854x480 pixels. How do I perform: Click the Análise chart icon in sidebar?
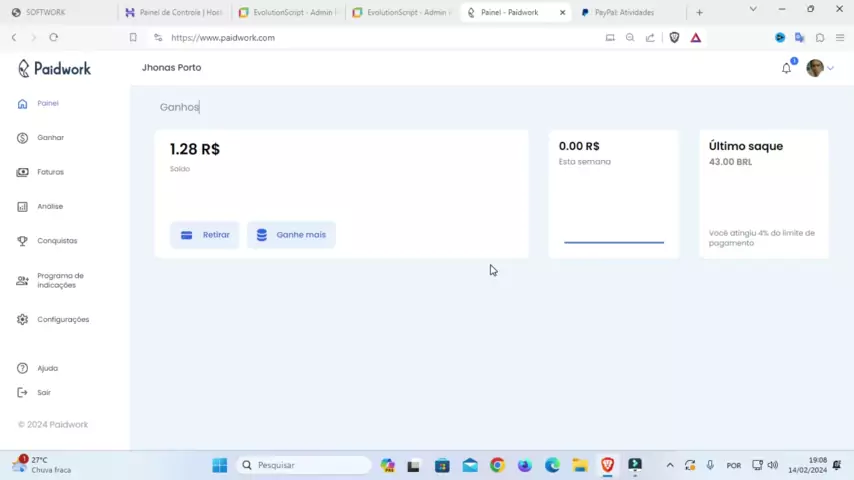pos(22,207)
